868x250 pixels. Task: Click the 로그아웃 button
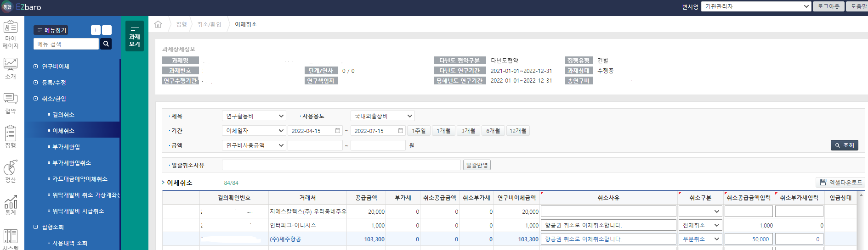click(x=828, y=6)
